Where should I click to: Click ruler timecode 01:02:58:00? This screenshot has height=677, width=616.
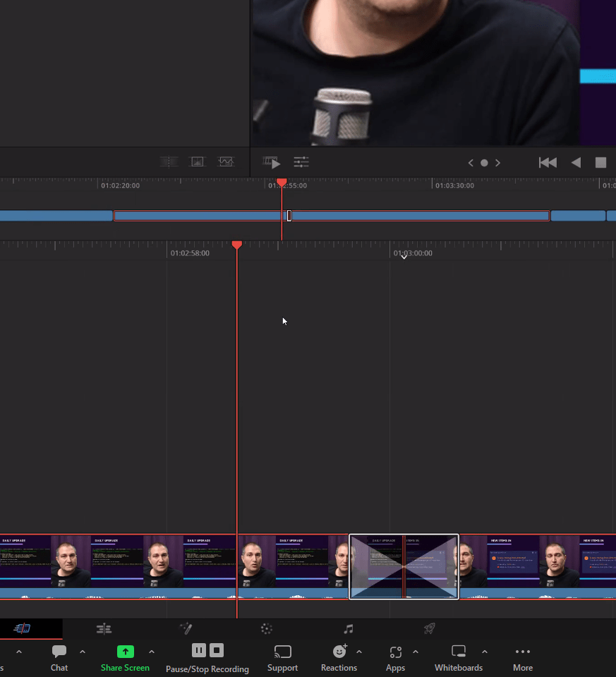coord(190,253)
